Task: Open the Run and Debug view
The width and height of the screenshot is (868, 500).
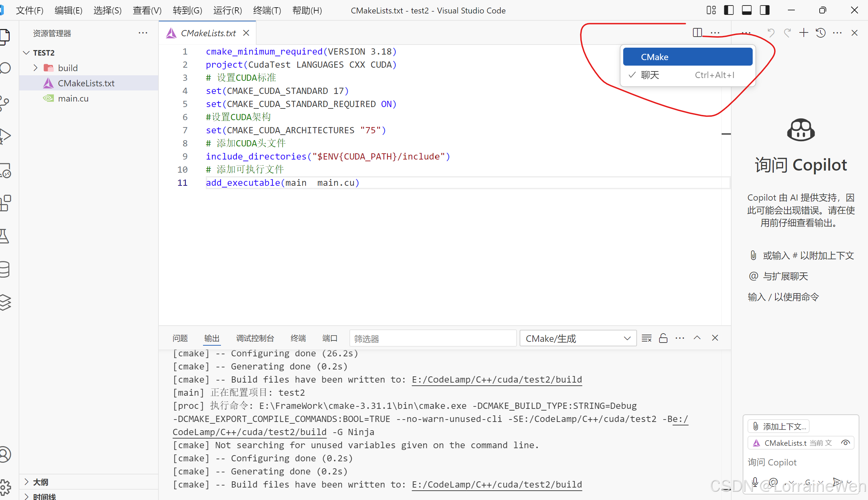Action: [6, 136]
